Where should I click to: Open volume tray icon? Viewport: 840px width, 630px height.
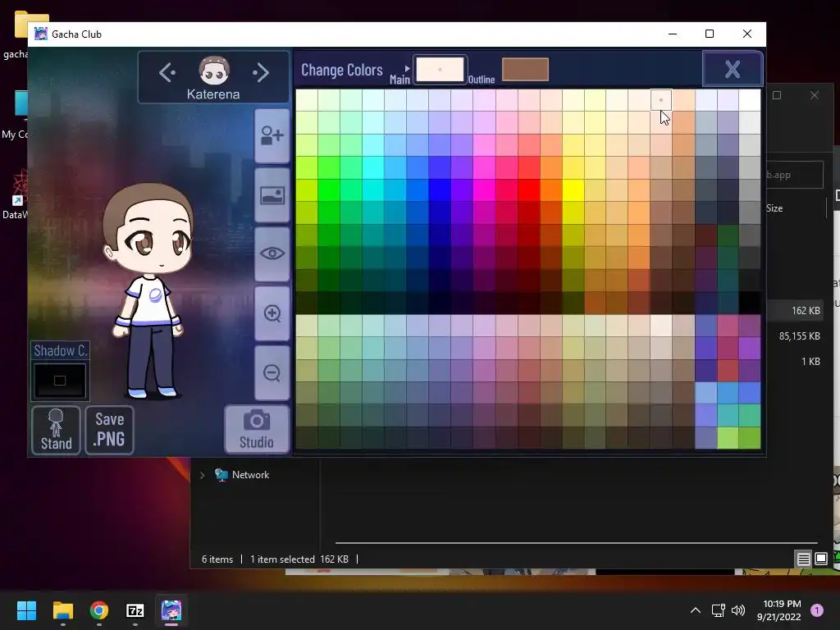(737, 610)
